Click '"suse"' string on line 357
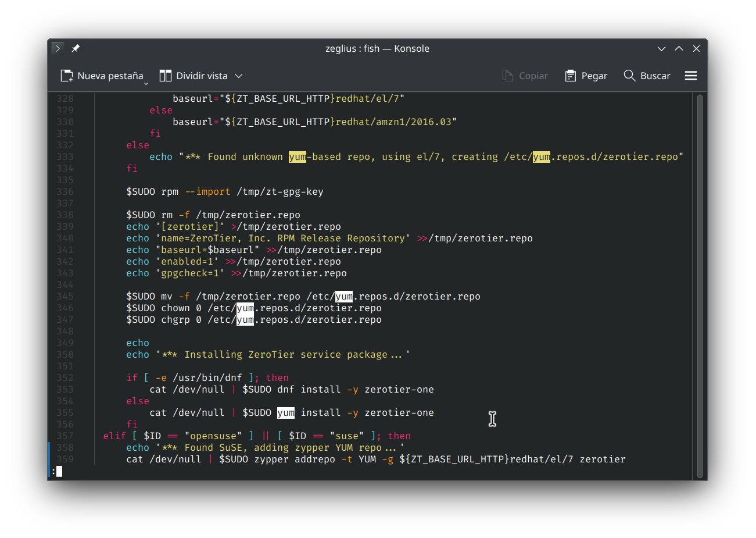 [347, 436]
